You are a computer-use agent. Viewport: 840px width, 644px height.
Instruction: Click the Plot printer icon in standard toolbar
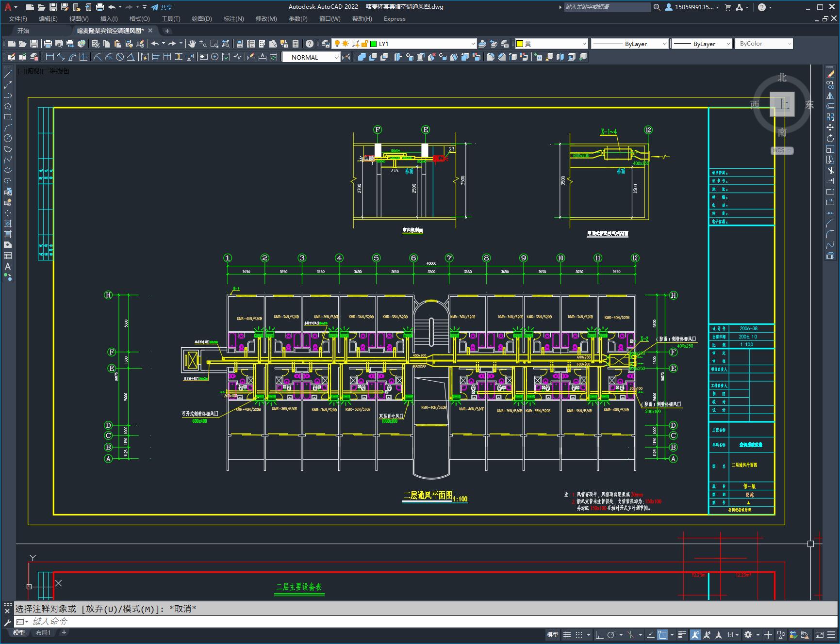coord(48,44)
